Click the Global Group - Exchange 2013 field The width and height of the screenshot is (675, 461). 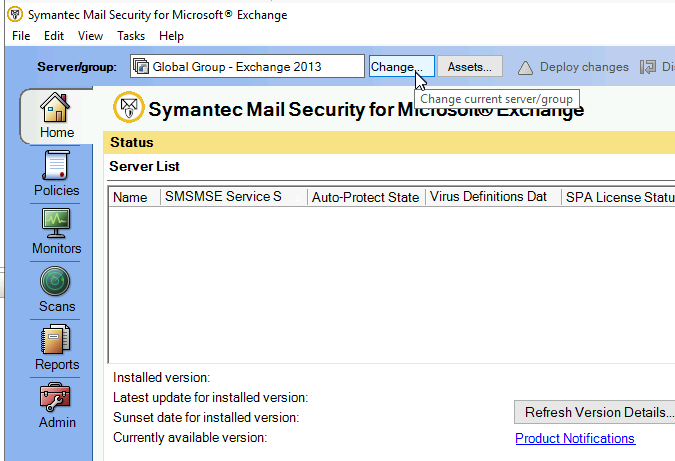247,66
